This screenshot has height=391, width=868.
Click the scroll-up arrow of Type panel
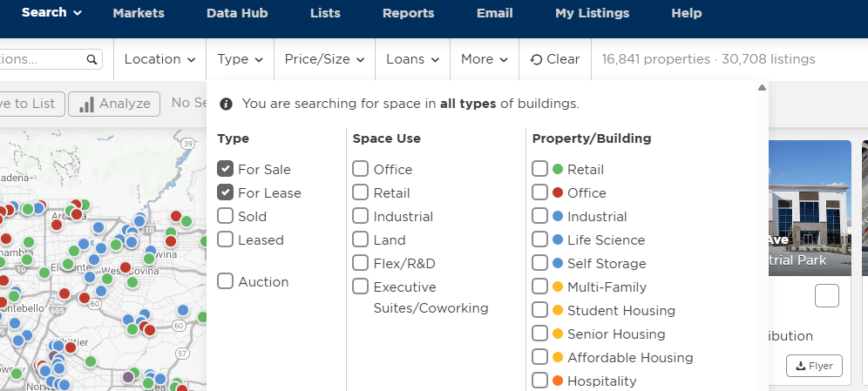(762, 87)
